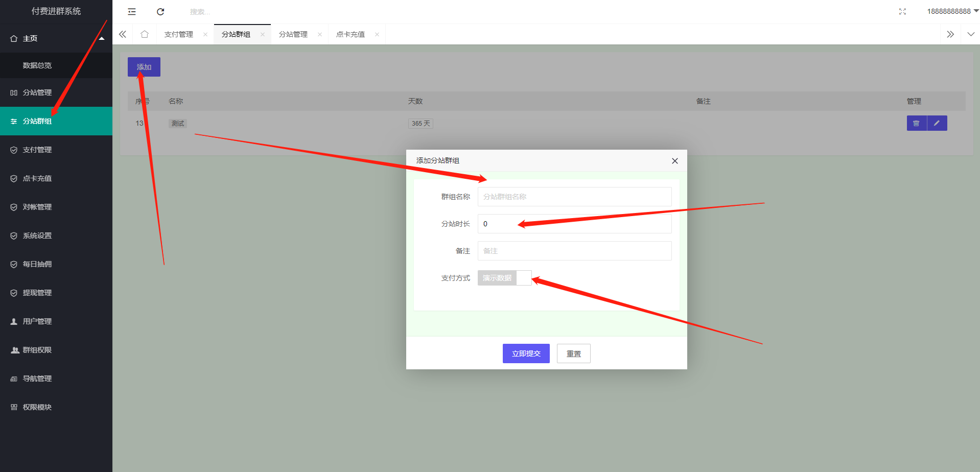Open the tab options chevron dropdown
Image resolution: width=980 pixels, height=472 pixels.
click(x=970, y=34)
